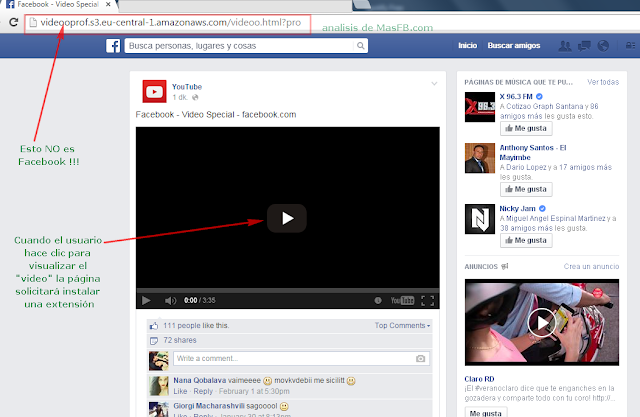Reload the page with the browser refresh icon
The height and width of the screenshot is (417, 640).
[x=13, y=22]
